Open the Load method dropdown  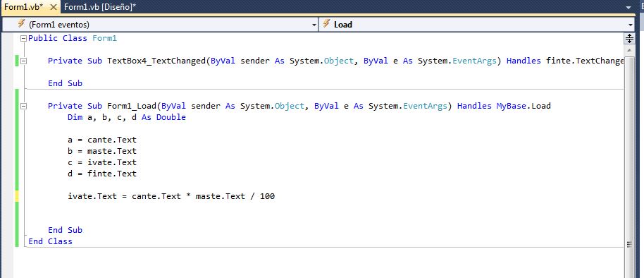click(477, 25)
